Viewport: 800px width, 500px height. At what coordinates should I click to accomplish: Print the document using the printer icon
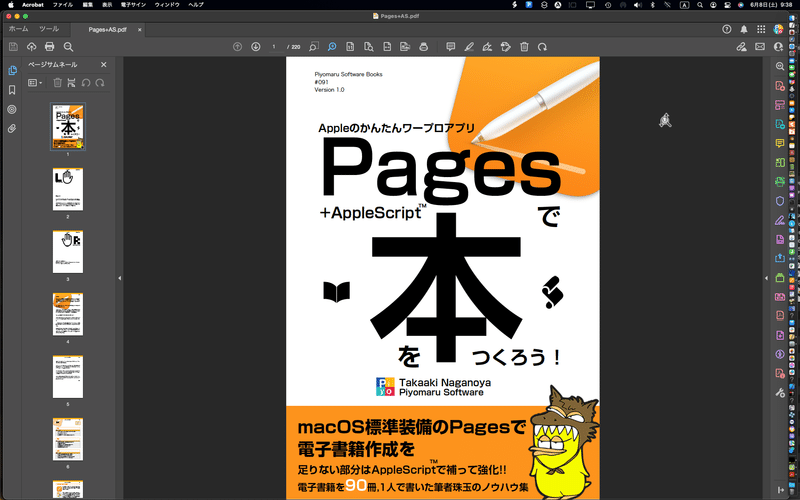[x=49, y=47]
